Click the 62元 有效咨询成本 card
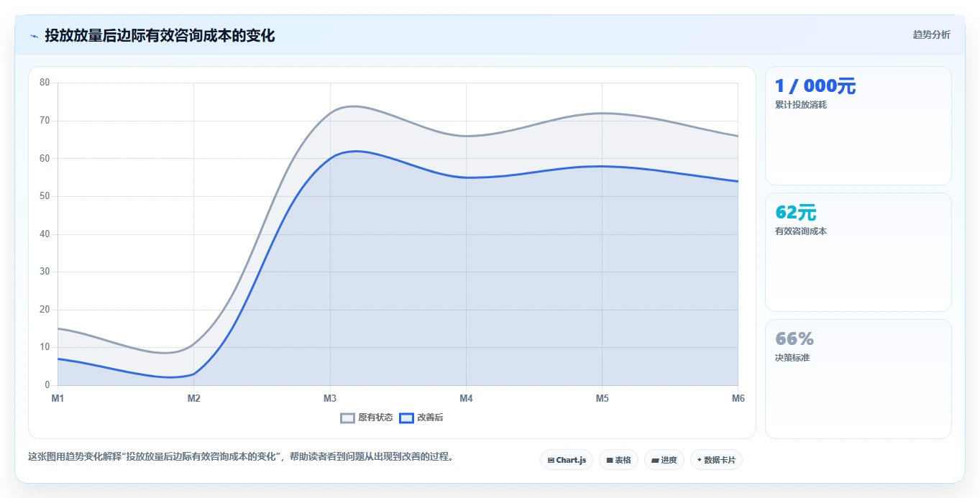This screenshot has width=980, height=498. click(858, 252)
